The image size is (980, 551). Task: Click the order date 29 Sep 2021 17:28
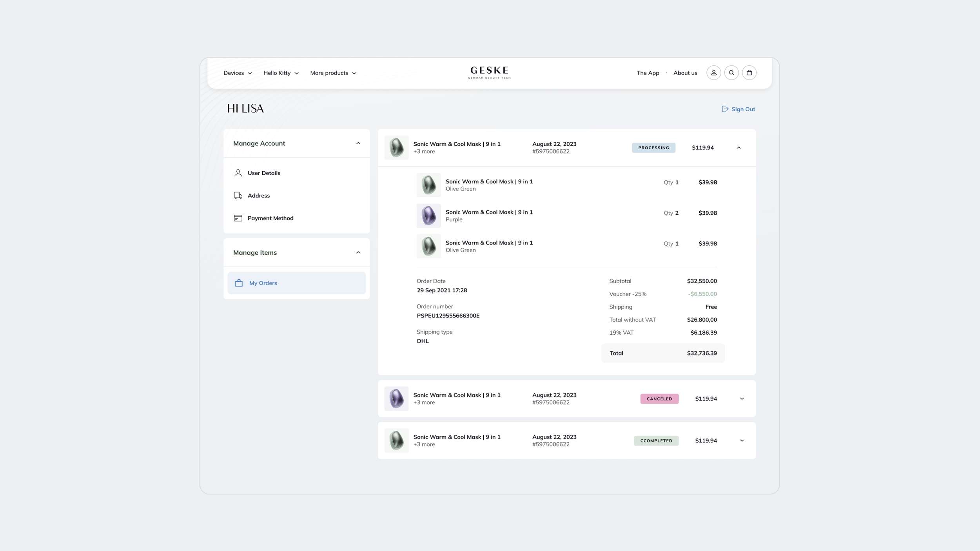pos(442,290)
